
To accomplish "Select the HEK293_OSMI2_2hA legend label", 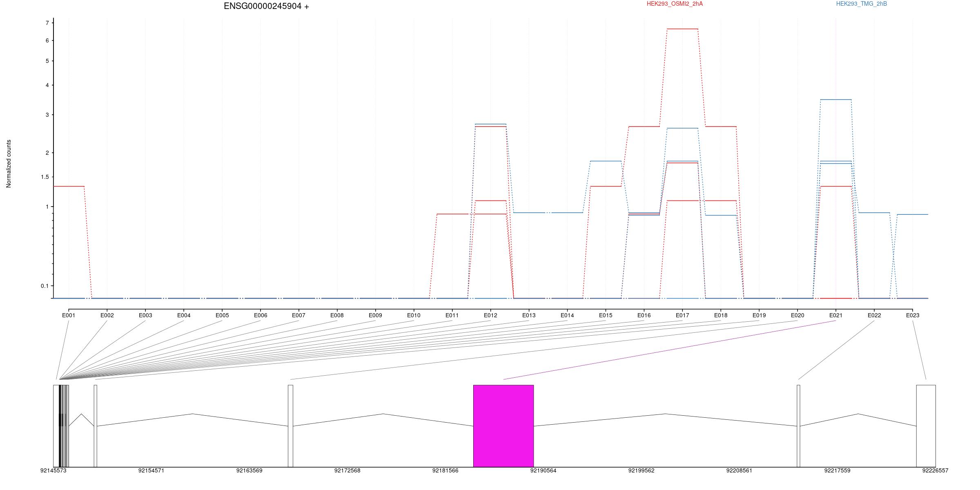I will 675,4.
